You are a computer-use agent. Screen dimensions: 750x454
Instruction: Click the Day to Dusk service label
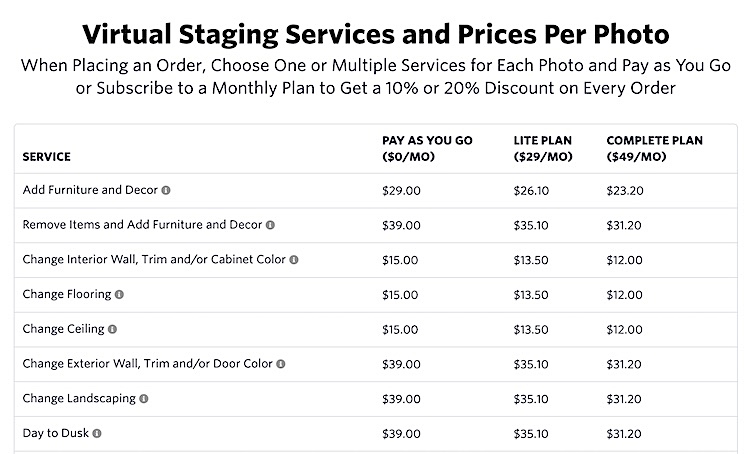[55, 433]
